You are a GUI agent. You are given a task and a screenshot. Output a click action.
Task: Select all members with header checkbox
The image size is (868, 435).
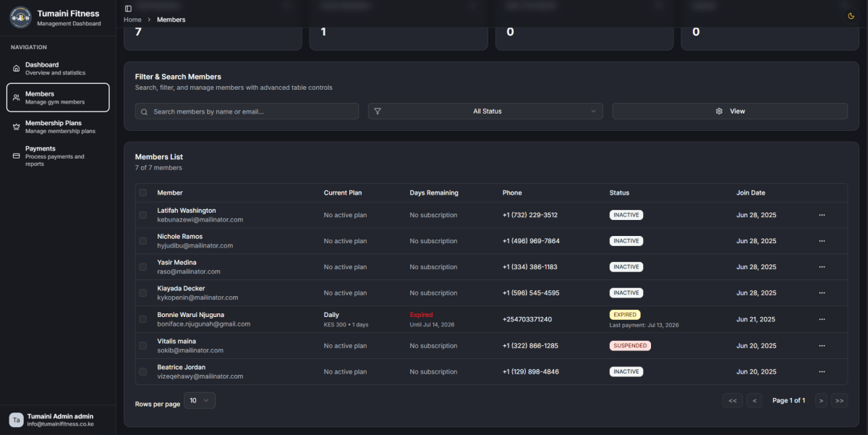[x=142, y=193]
